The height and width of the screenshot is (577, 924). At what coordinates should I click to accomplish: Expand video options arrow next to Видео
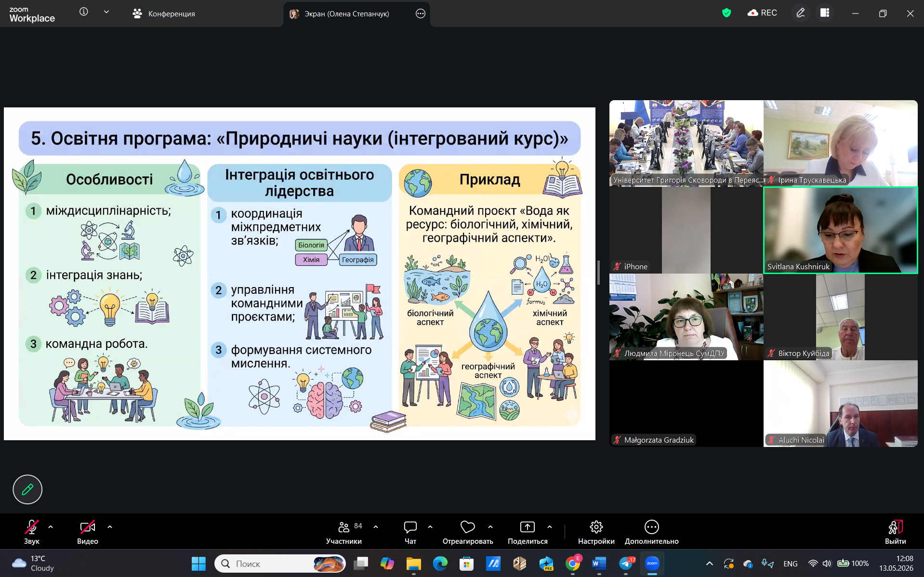click(110, 527)
